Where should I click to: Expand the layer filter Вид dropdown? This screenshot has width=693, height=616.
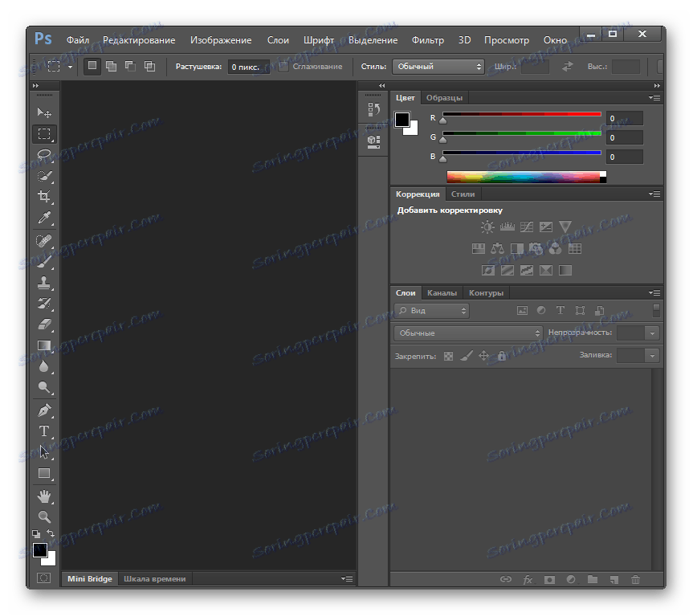click(432, 311)
